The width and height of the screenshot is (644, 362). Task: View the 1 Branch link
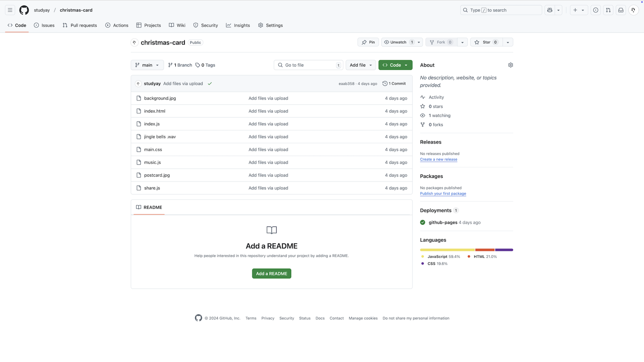(180, 65)
